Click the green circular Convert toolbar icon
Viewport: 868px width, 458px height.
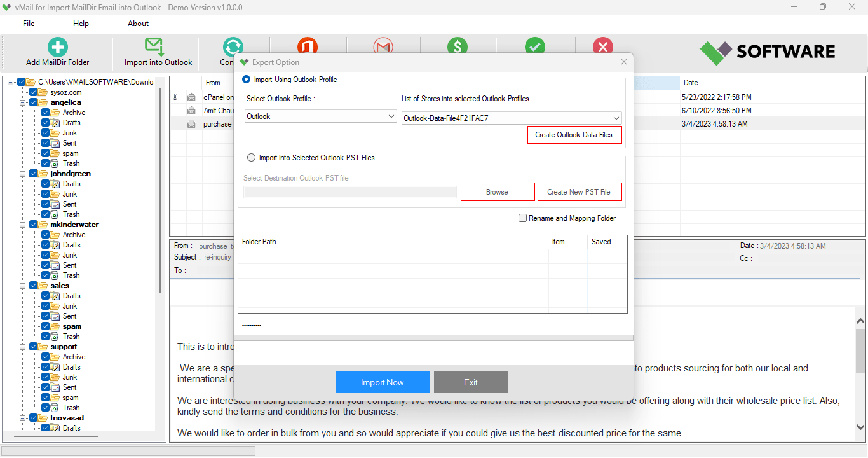coord(233,46)
